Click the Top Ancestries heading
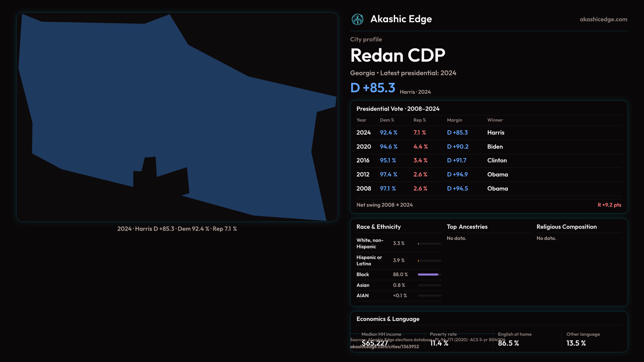The height and width of the screenshot is (362, 644). tap(467, 227)
